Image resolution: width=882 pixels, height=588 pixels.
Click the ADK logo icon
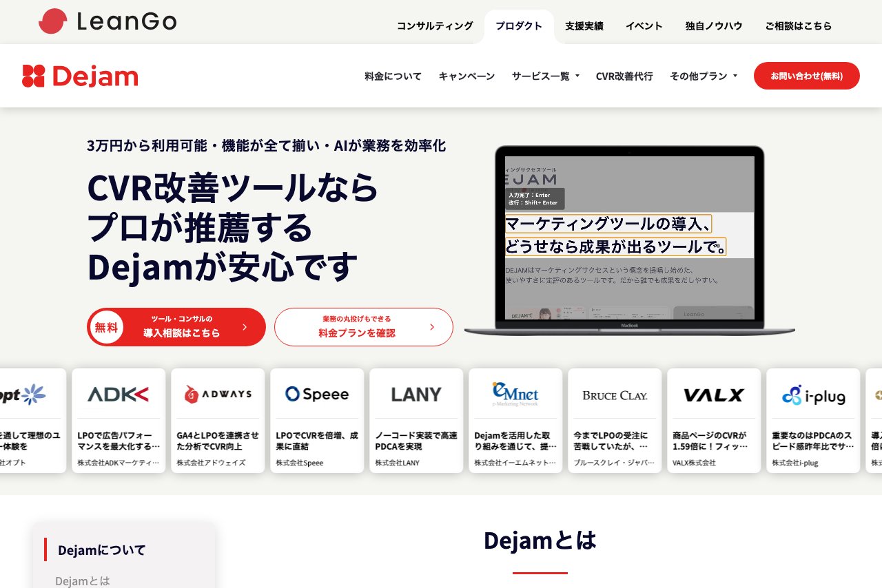[x=119, y=395]
